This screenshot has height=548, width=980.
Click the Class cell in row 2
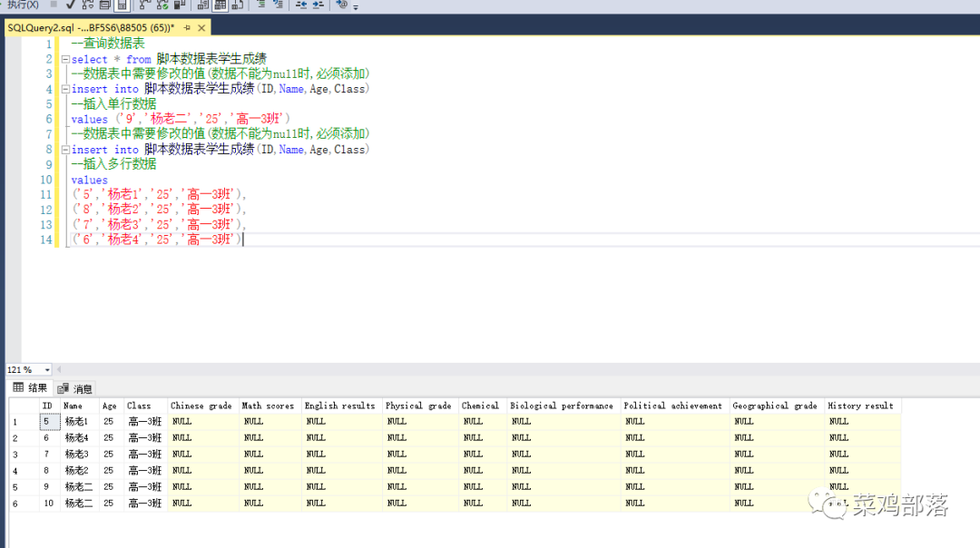[145, 438]
